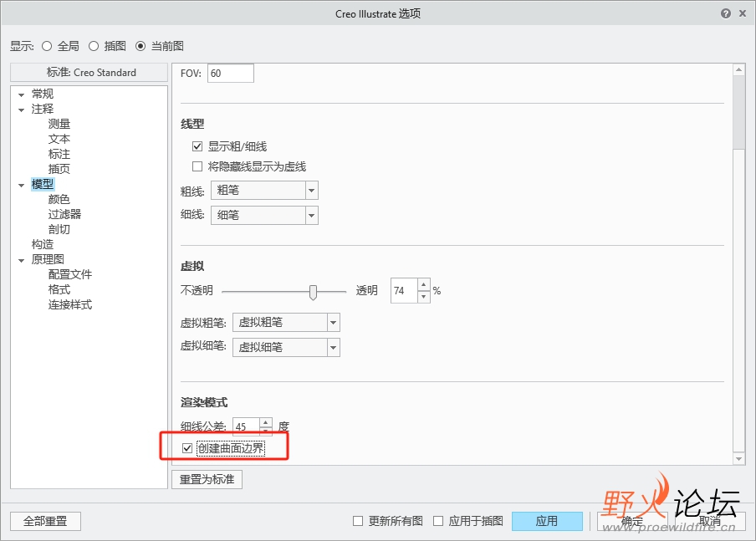The width and height of the screenshot is (756, 541).
Task: Open the help question mark icon
Action: coord(726,13)
